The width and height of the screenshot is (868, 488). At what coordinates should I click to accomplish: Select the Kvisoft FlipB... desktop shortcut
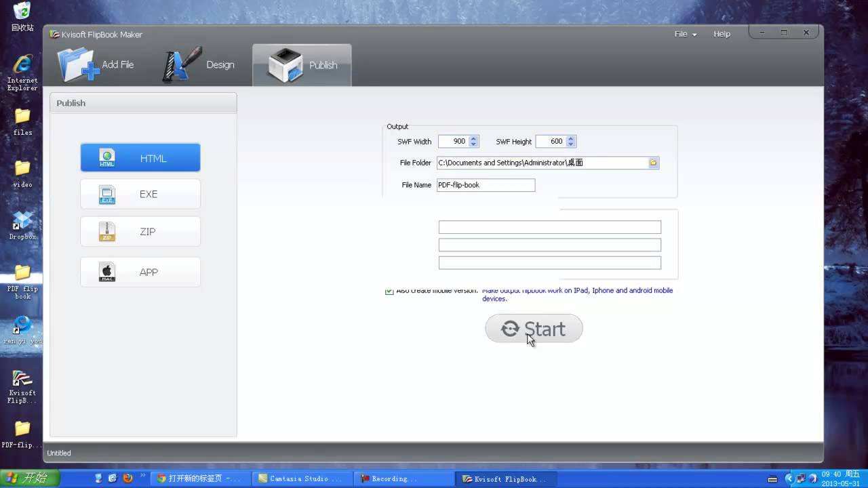coord(22,387)
